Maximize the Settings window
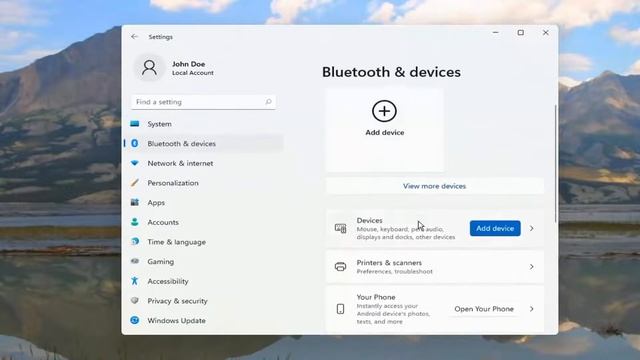This screenshot has height=360, width=640. [x=520, y=33]
